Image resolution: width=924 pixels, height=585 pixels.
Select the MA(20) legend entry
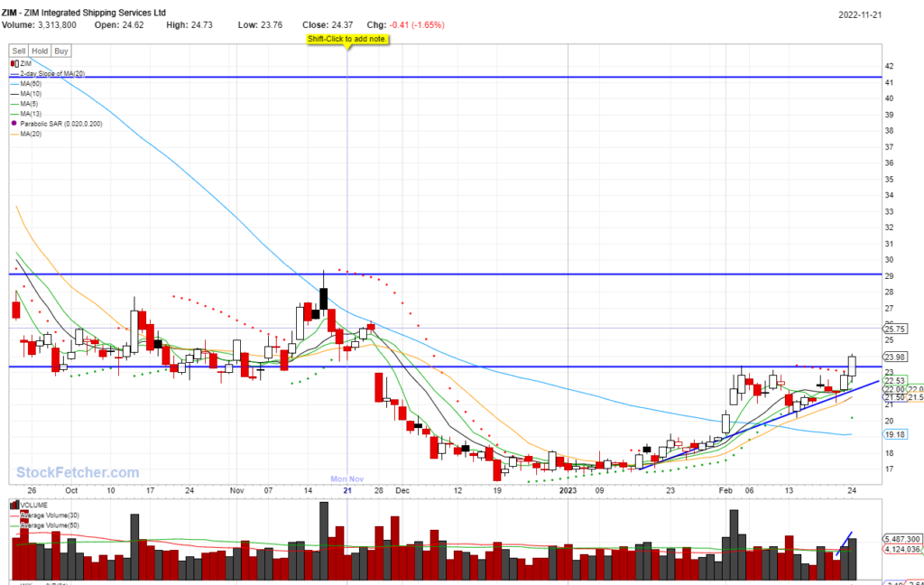click(26, 134)
